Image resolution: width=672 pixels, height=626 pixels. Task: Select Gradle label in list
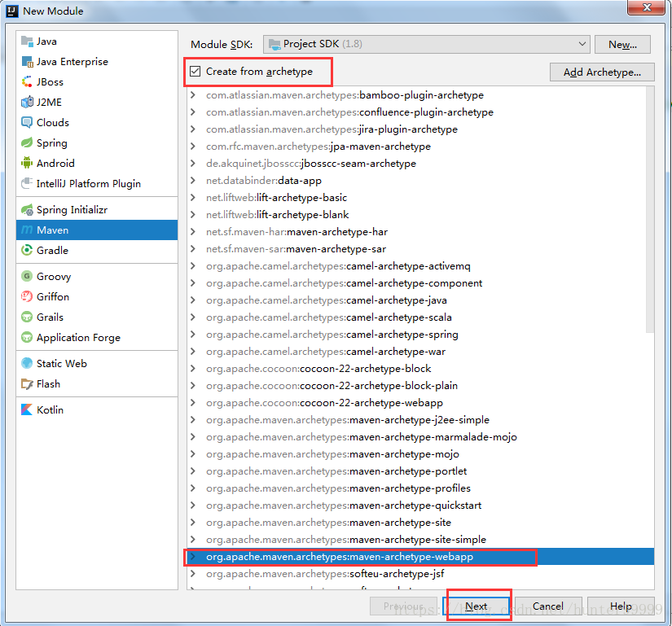point(52,251)
